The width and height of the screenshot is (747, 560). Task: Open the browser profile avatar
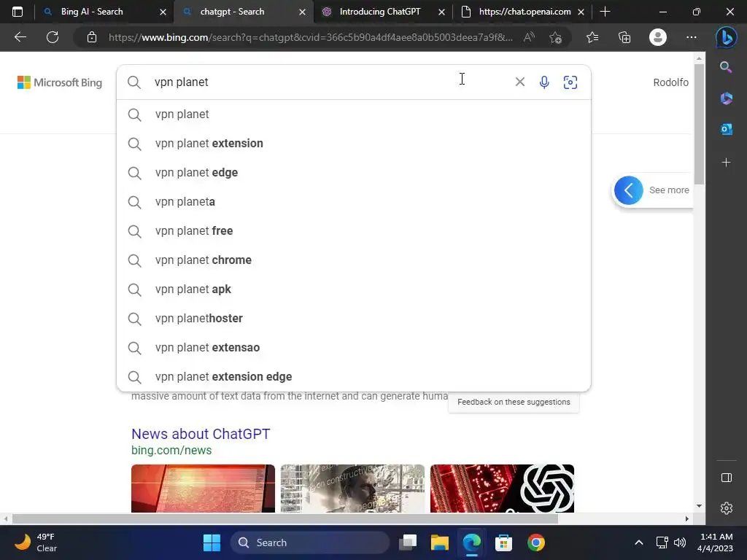[658, 37]
